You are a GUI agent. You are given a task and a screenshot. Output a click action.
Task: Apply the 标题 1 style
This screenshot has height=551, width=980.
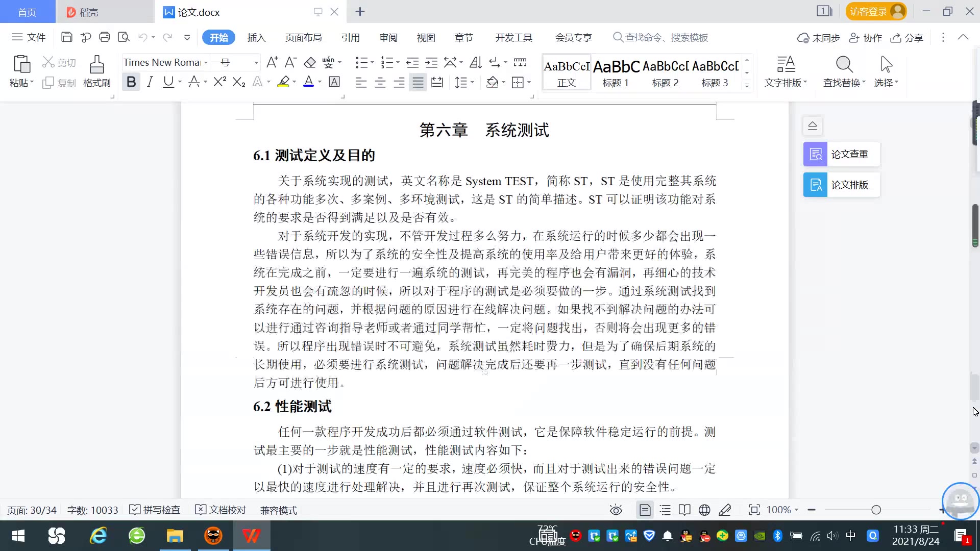[616, 73]
